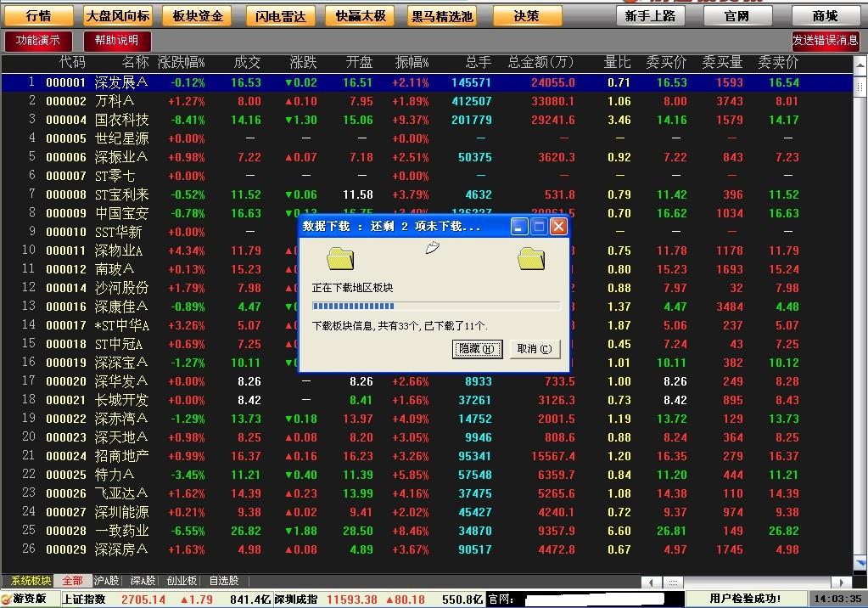This screenshot has height=608, width=868.
Task: Open the 行情 tab
Action: coord(39,16)
